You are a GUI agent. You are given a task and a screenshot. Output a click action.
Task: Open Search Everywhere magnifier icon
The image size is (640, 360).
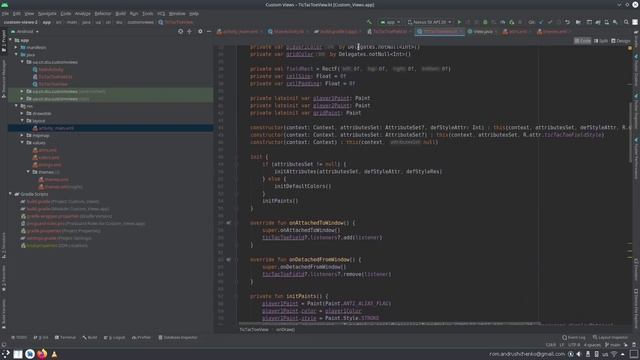pos(626,22)
